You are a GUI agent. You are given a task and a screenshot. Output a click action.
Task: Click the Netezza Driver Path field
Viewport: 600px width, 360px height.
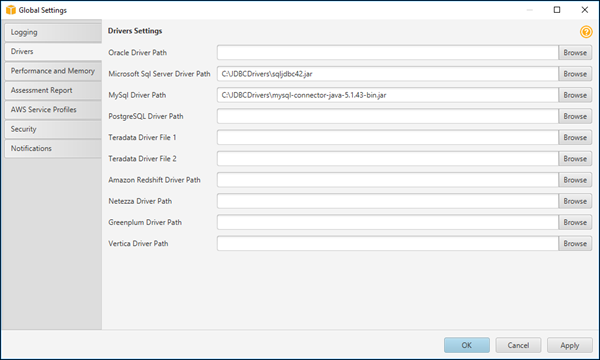pos(388,201)
